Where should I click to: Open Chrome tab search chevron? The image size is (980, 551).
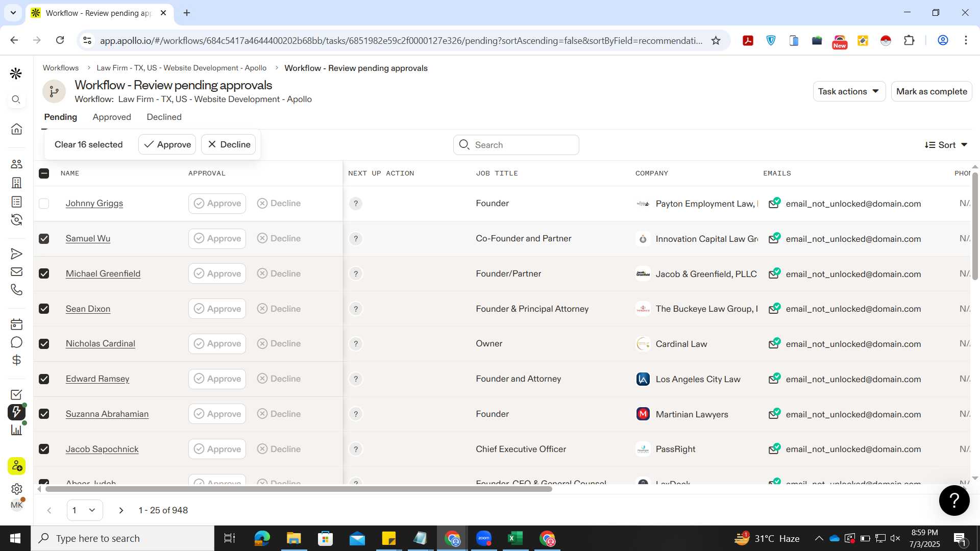(13, 13)
